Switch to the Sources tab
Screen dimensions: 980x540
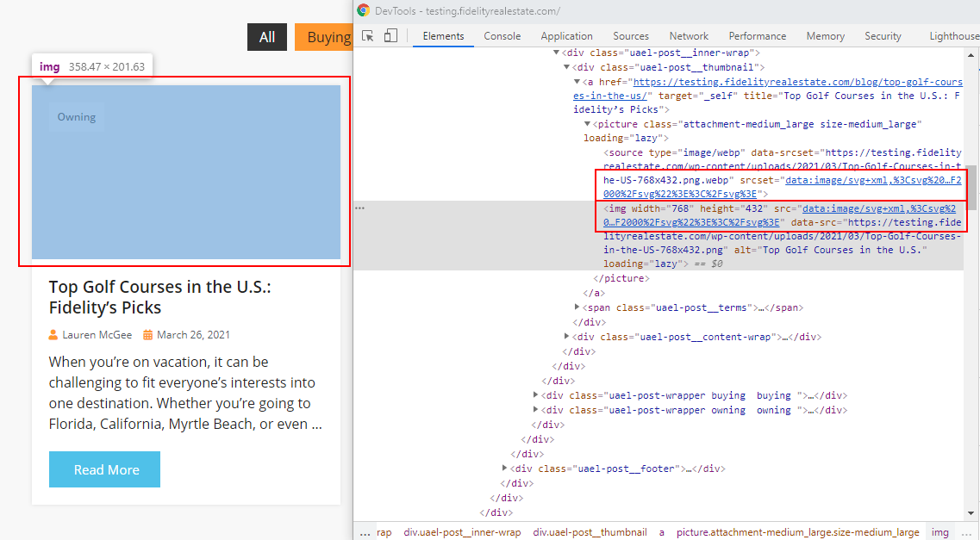631,36
